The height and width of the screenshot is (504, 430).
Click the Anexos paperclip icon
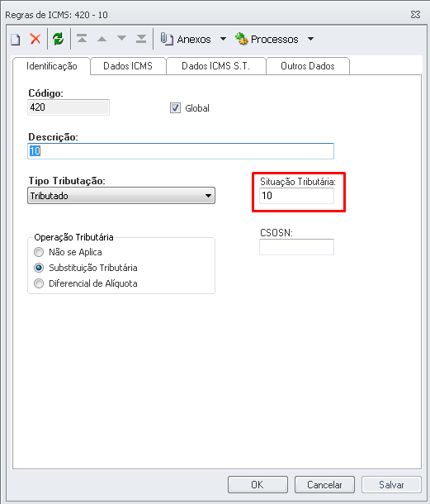click(167, 39)
